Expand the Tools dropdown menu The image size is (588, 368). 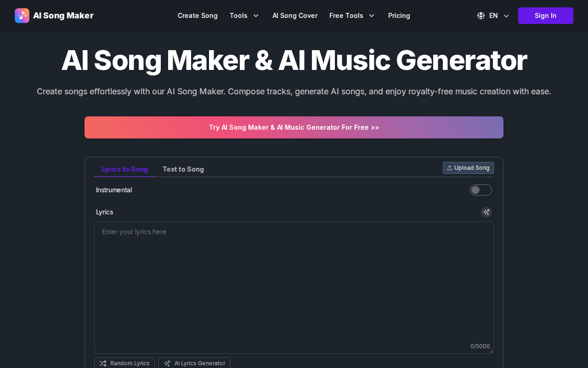point(244,15)
